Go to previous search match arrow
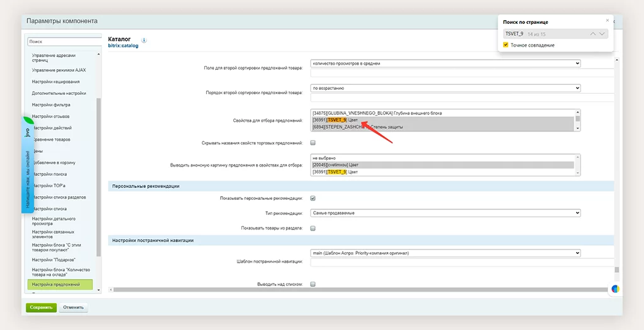 pos(592,34)
